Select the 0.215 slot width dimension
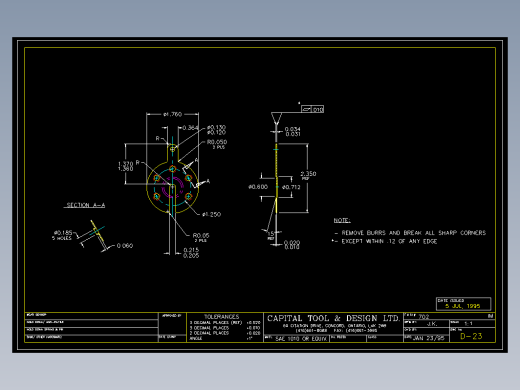 [191, 250]
